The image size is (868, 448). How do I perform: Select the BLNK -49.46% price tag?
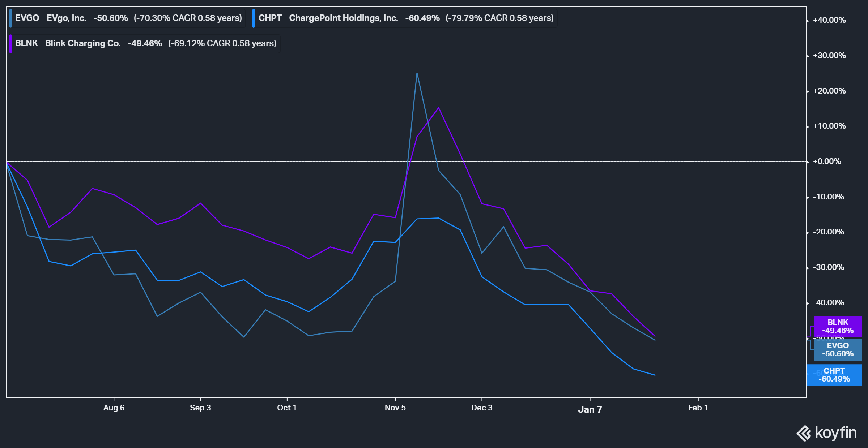(x=838, y=327)
